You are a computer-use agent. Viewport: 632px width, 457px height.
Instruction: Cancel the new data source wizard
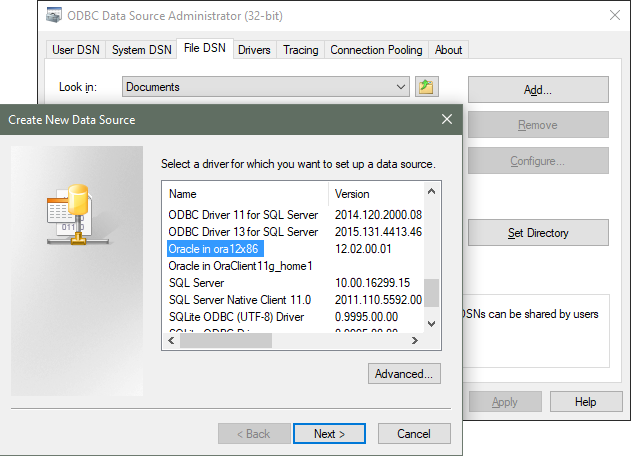414,434
